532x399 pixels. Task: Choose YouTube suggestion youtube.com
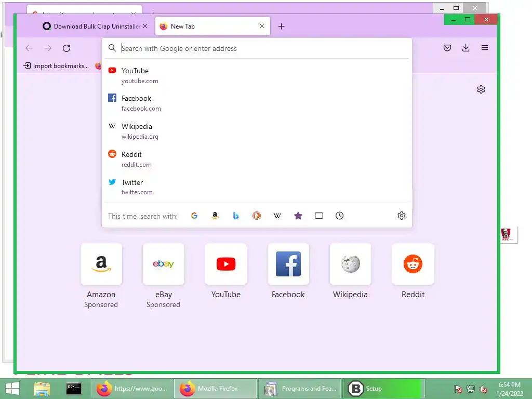point(257,76)
